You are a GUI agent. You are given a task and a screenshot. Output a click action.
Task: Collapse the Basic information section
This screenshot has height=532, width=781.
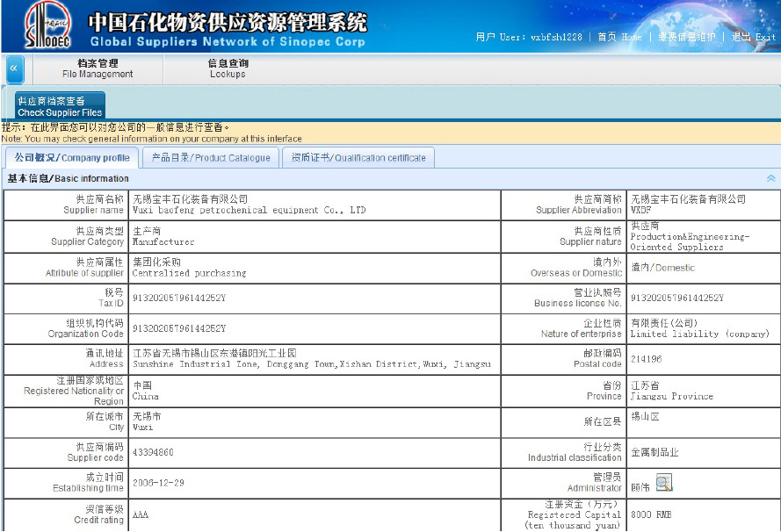point(770,178)
